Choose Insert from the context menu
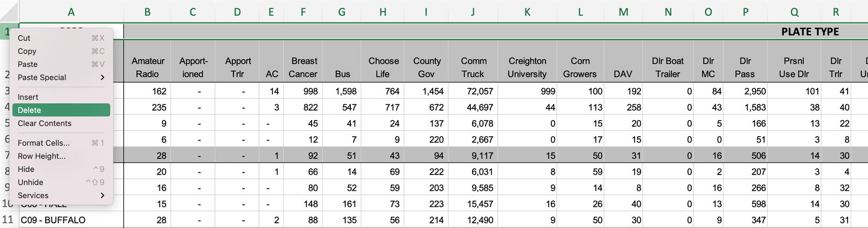This screenshot has height=228, width=868. [x=61, y=97]
